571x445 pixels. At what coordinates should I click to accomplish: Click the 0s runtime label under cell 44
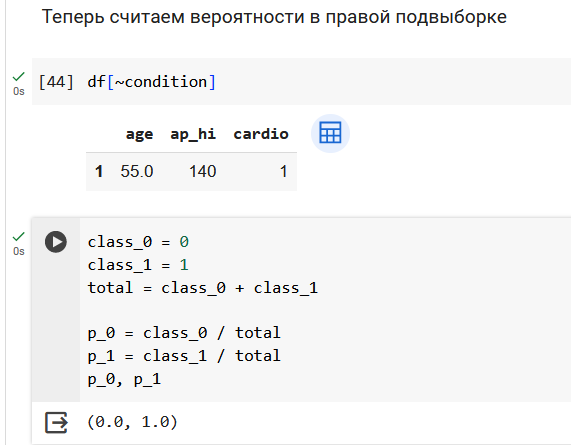[x=19, y=91]
